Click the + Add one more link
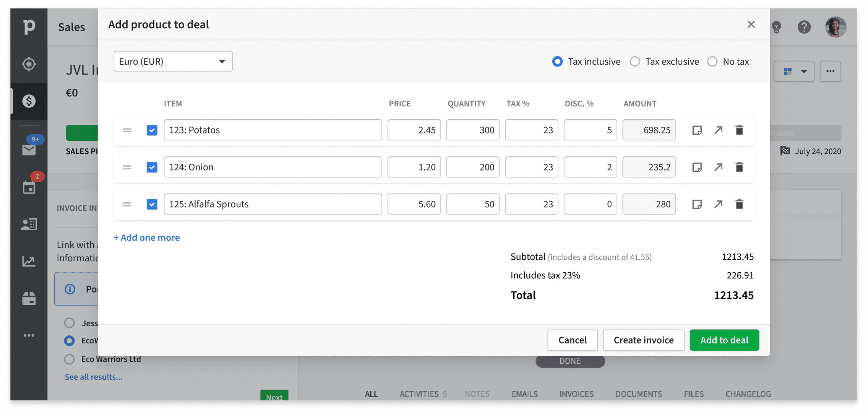This screenshot has width=868, height=413. coord(146,237)
